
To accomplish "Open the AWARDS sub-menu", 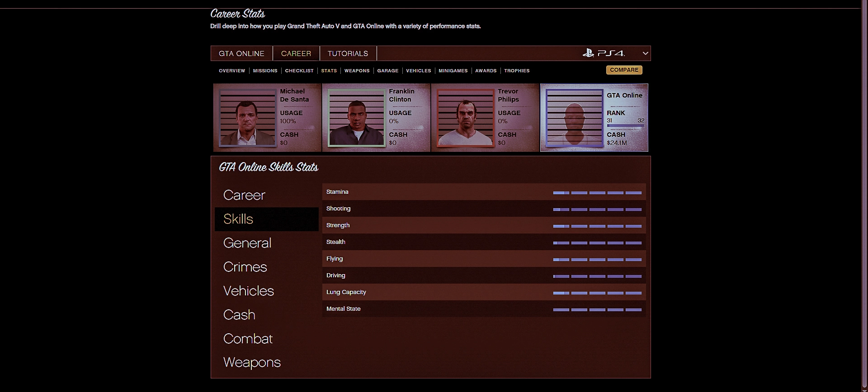I will [x=486, y=71].
